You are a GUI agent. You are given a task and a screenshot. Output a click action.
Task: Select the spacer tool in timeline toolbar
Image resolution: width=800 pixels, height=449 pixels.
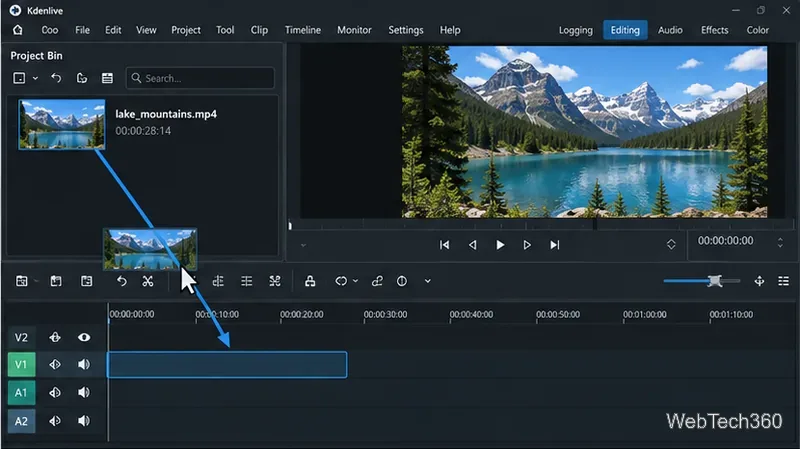coord(218,281)
